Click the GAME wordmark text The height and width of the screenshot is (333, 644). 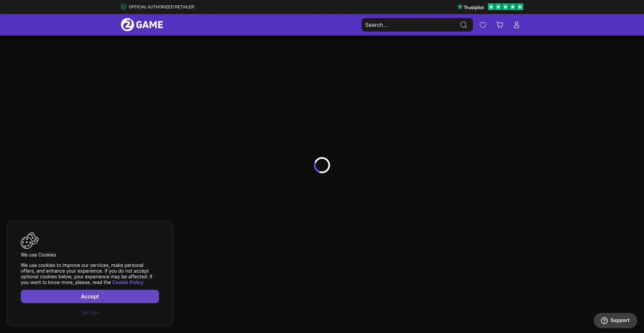point(150,25)
